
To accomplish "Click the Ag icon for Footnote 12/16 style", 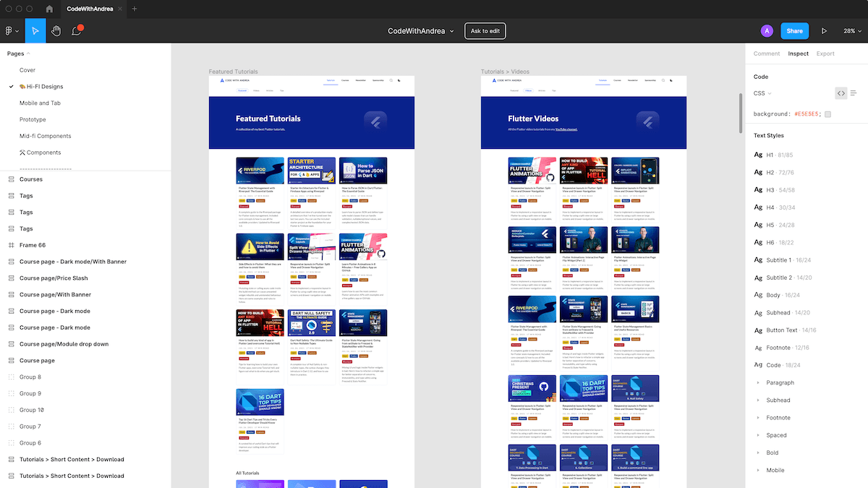I will coord(758,348).
